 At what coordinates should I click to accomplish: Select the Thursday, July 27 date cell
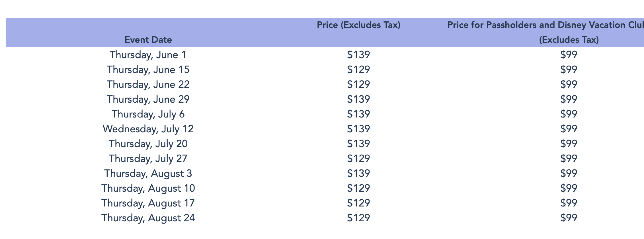tap(148, 159)
